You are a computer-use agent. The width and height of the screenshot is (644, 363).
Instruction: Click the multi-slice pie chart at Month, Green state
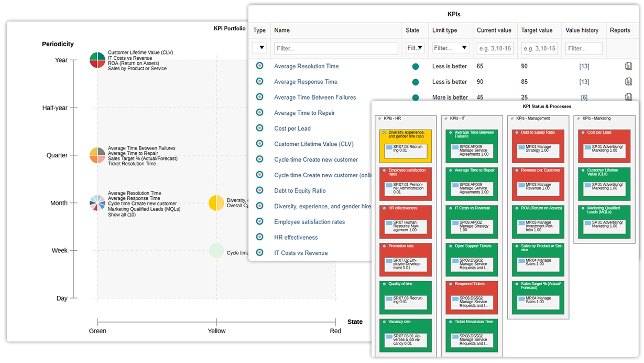point(97,203)
